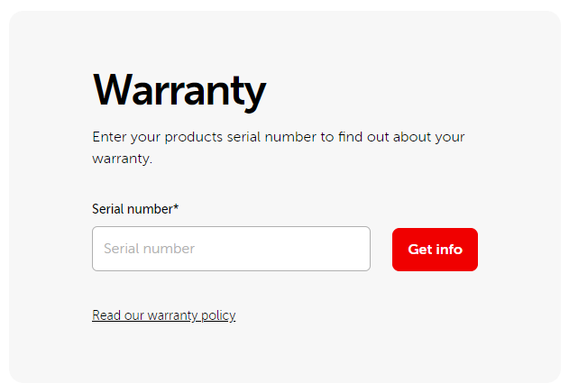The width and height of the screenshot is (569, 392).
Task: Click the required asterisk Serial number label
Action: [135, 209]
